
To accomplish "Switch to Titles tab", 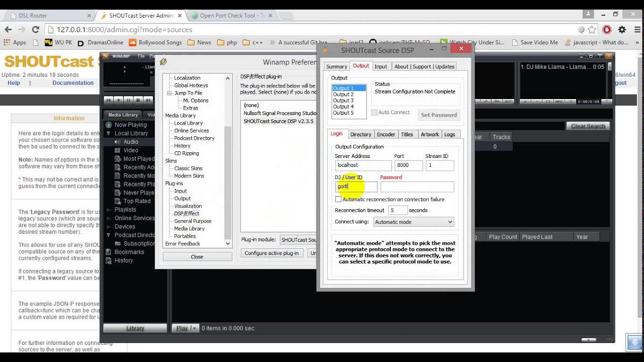I will (x=407, y=134).
